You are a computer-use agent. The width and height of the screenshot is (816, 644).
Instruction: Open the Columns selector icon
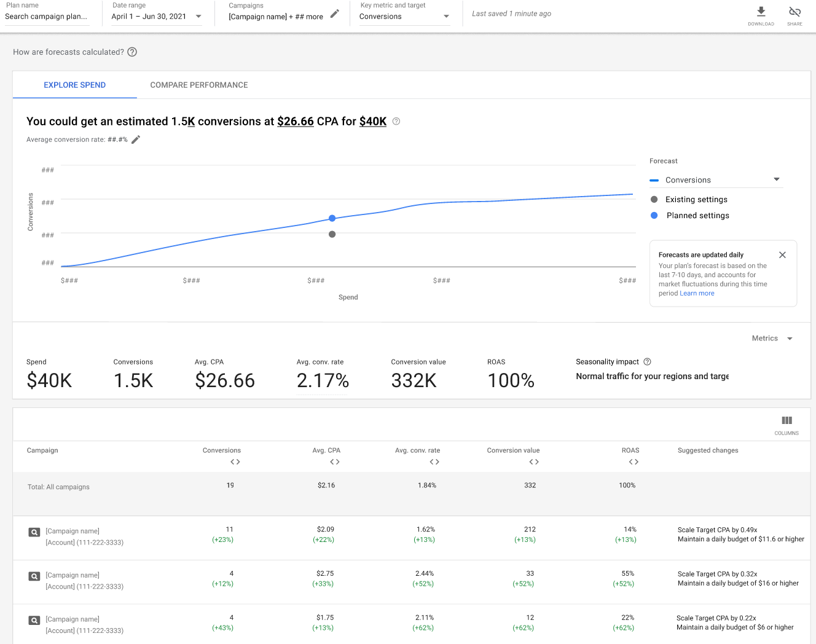(x=787, y=421)
